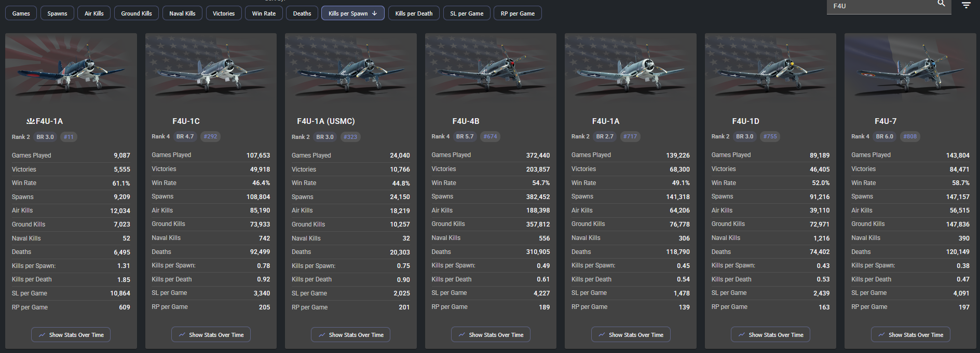Sort by Spawns
Viewport: 980px width, 353px height.
click(57, 13)
